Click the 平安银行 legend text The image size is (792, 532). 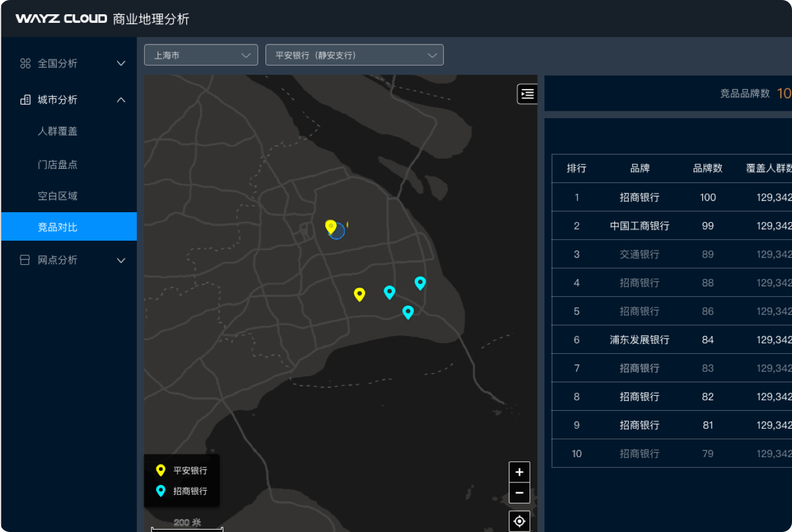coord(191,471)
